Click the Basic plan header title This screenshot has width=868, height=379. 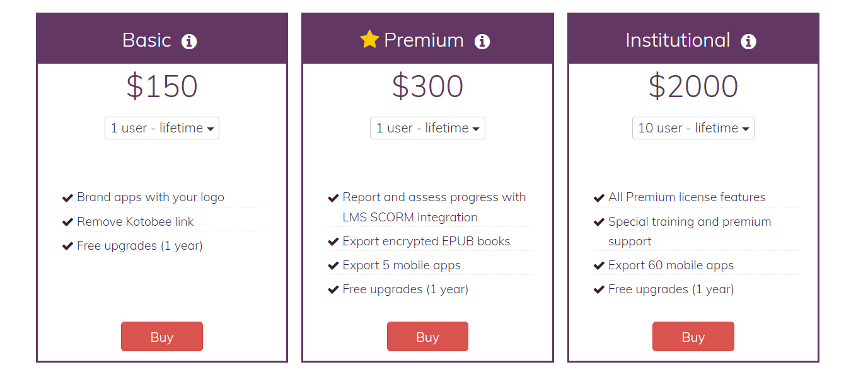tap(147, 40)
